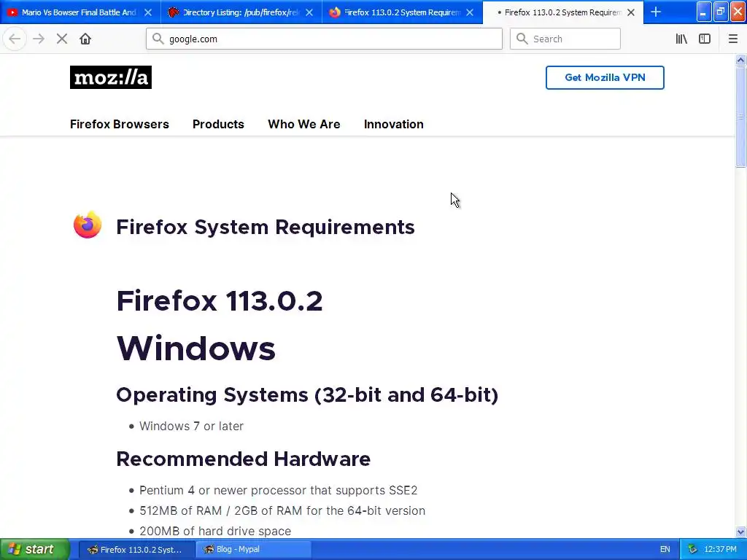Switch to the Mario Vs Bowser Final Battle tab
This screenshot has height=560, width=747.
(x=80, y=12)
